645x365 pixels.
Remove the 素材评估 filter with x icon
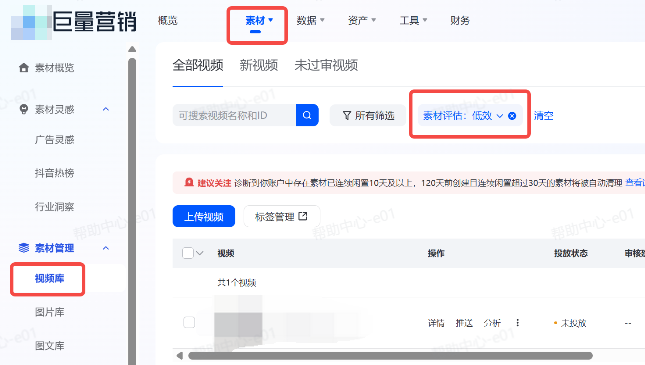coord(512,116)
